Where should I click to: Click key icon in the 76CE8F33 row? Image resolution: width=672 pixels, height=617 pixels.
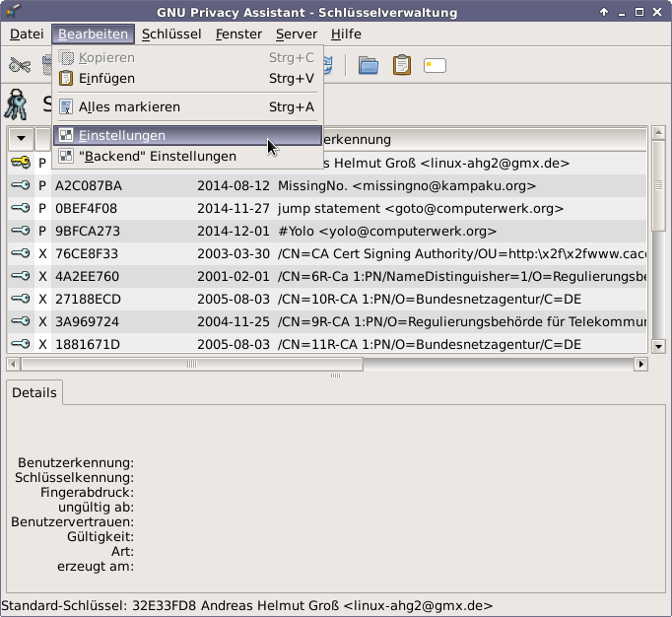[21, 253]
